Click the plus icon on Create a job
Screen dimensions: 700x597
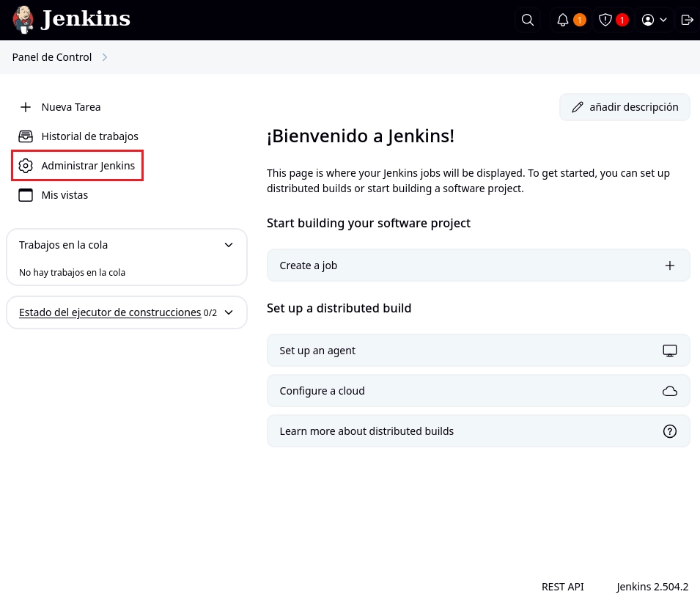click(670, 266)
